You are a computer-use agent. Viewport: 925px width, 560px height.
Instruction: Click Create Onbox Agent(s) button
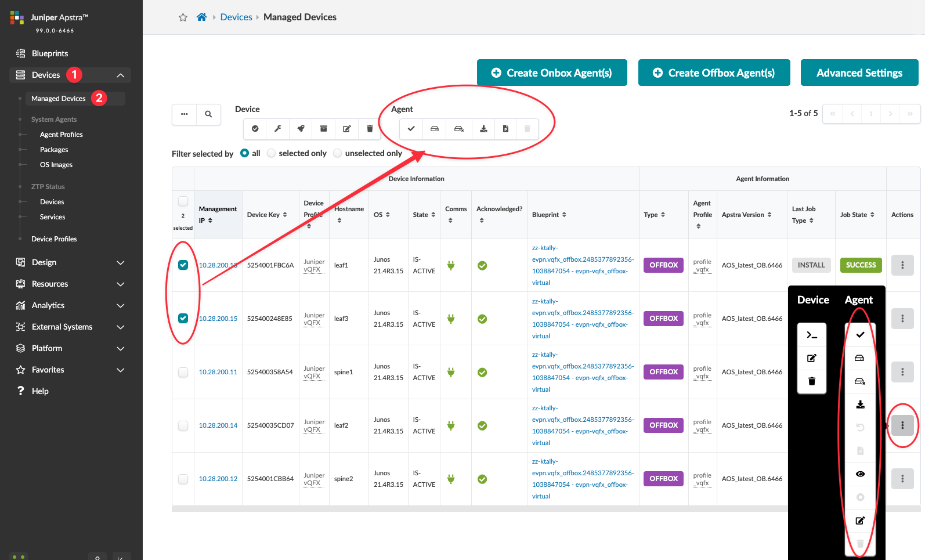[x=552, y=73]
